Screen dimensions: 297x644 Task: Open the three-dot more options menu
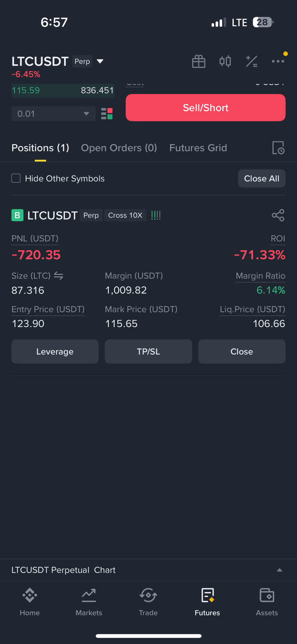pos(278,61)
